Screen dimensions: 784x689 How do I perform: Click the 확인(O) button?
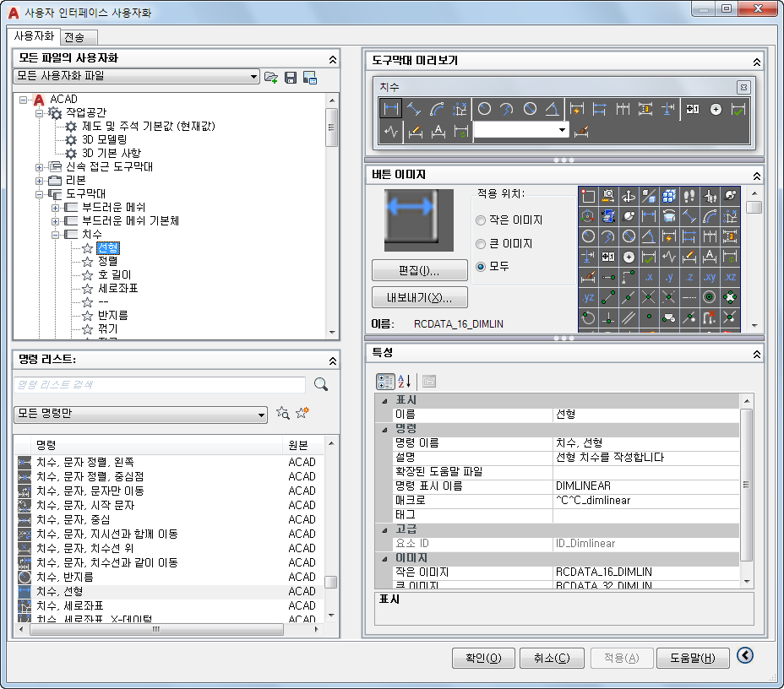click(483, 658)
